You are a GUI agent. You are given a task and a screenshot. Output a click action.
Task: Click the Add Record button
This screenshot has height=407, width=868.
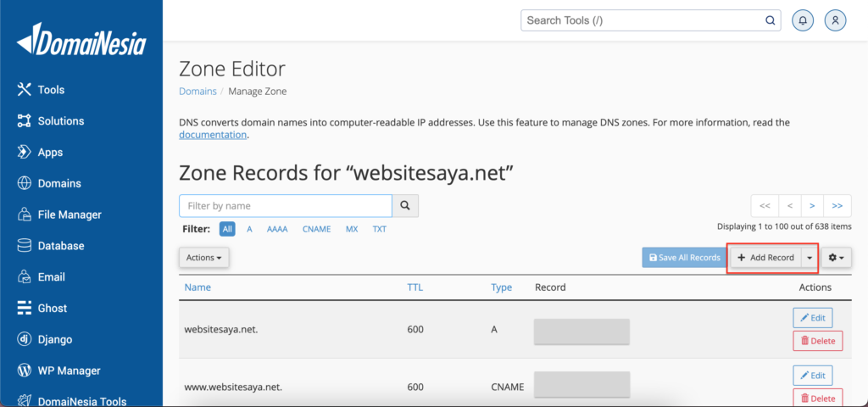(765, 258)
